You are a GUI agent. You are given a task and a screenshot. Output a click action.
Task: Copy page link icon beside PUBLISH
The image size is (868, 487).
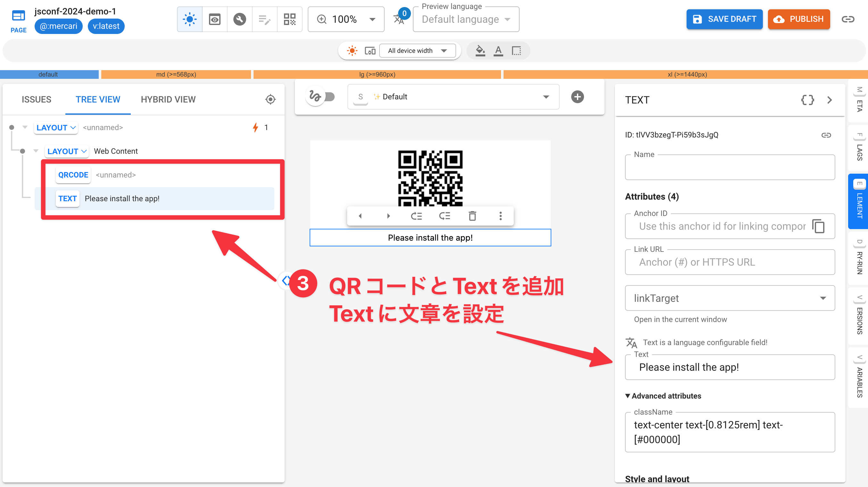tap(848, 19)
